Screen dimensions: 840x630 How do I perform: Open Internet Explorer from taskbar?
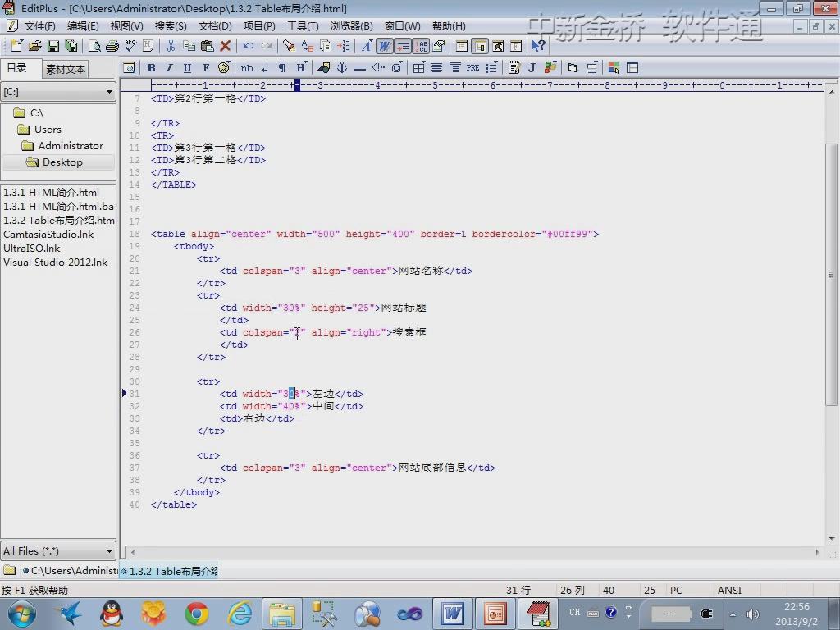click(240, 614)
